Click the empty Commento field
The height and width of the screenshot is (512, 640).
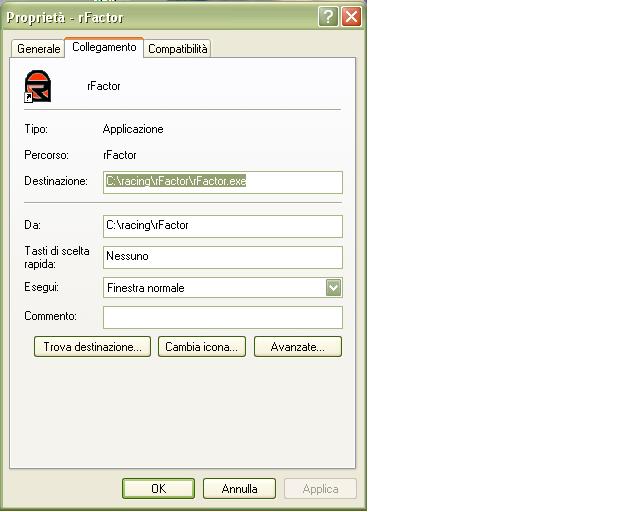[x=223, y=318]
